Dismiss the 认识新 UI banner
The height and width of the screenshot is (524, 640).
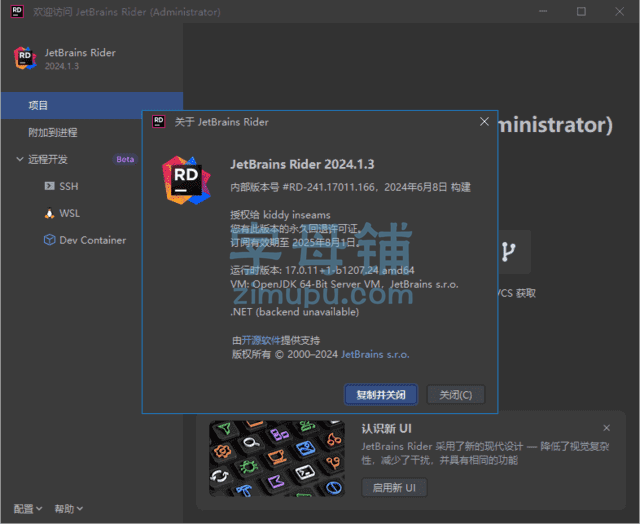click(x=607, y=428)
